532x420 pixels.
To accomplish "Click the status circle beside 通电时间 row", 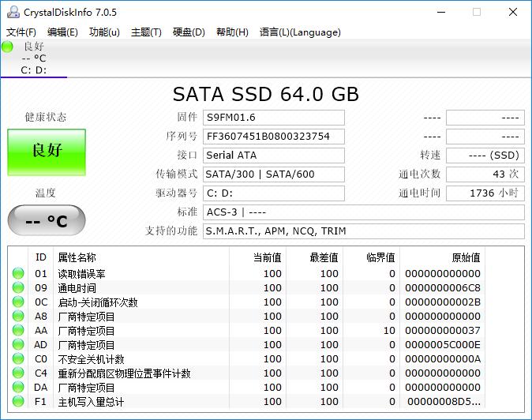I will coord(18,288).
